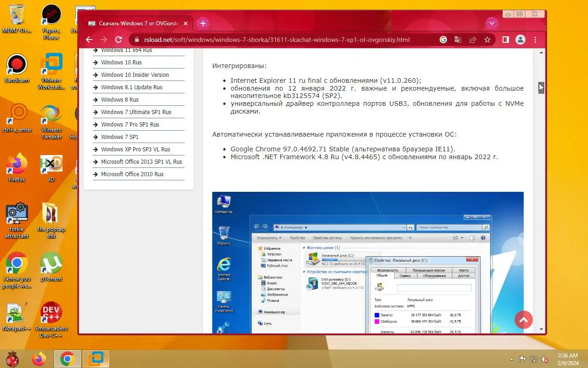Select the Winaero Tweaker desktop shortcut

(x=51, y=122)
